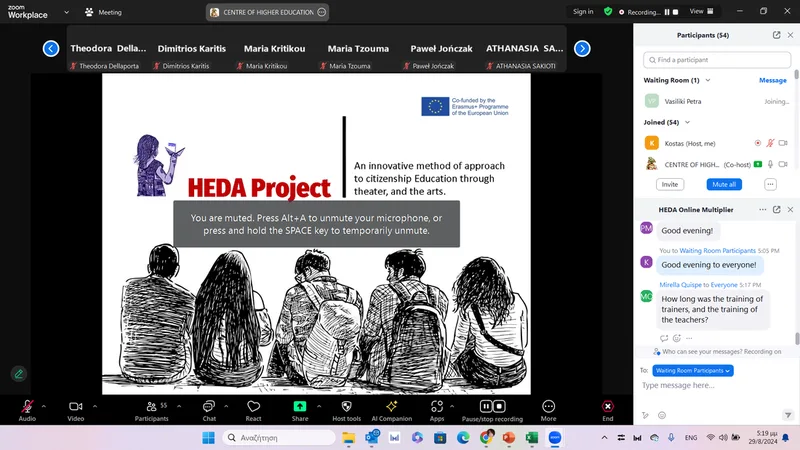The height and width of the screenshot is (450, 800).
Task: Collapse the Waiting Room (1) section
Action: point(708,80)
